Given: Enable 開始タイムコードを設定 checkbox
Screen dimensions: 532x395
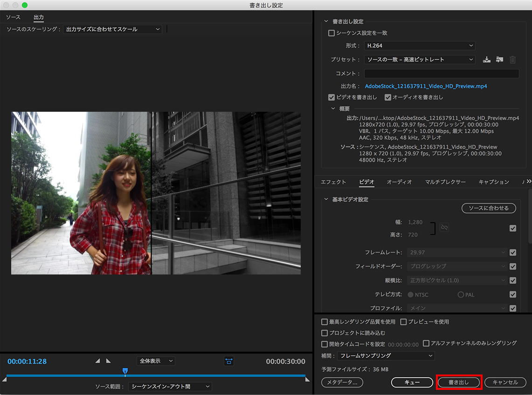Looking at the screenshot, I should (x=325, y=344).
